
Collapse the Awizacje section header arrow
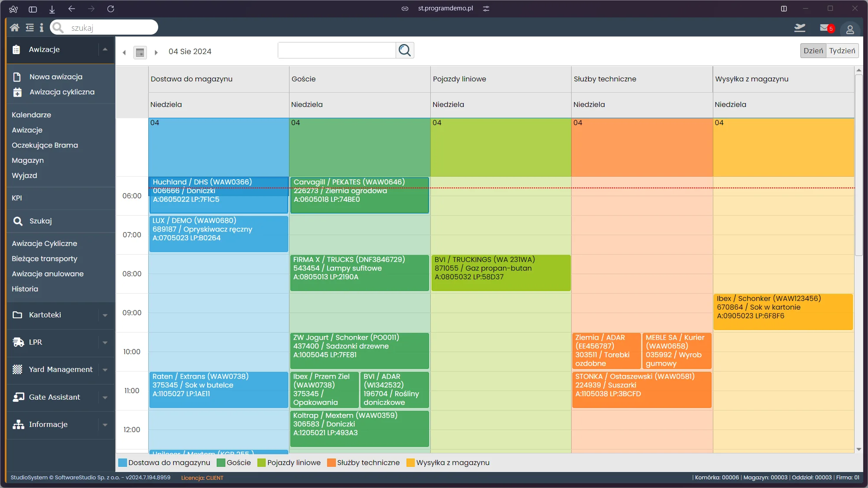pyautogui.click(x=105, y=50)
